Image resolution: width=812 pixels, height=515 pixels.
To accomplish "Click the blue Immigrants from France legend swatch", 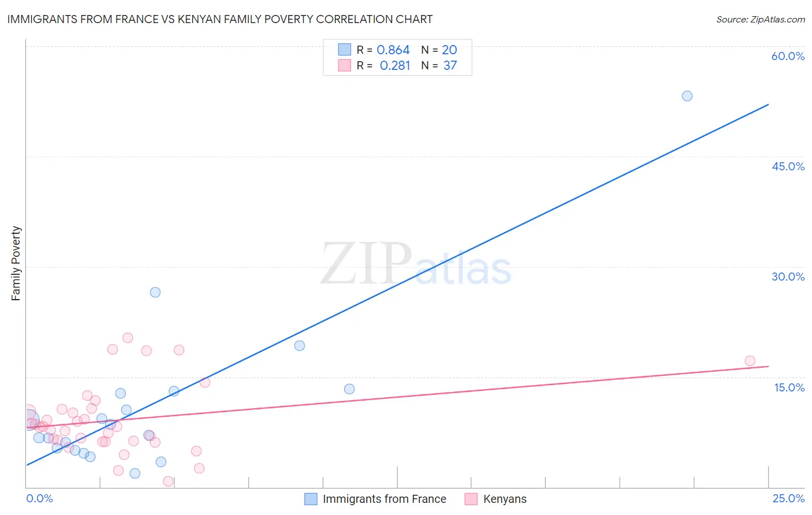I will (x=311, y=499).
